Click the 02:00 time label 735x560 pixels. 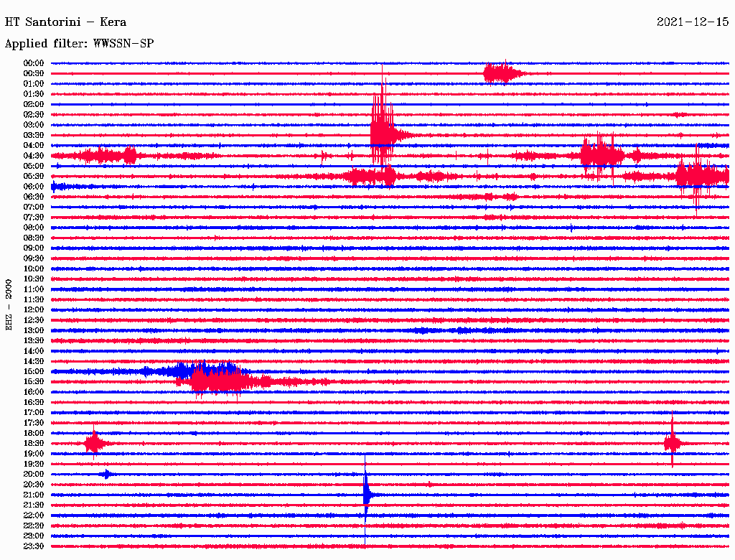pyautogui.click(x=34, y=104)
